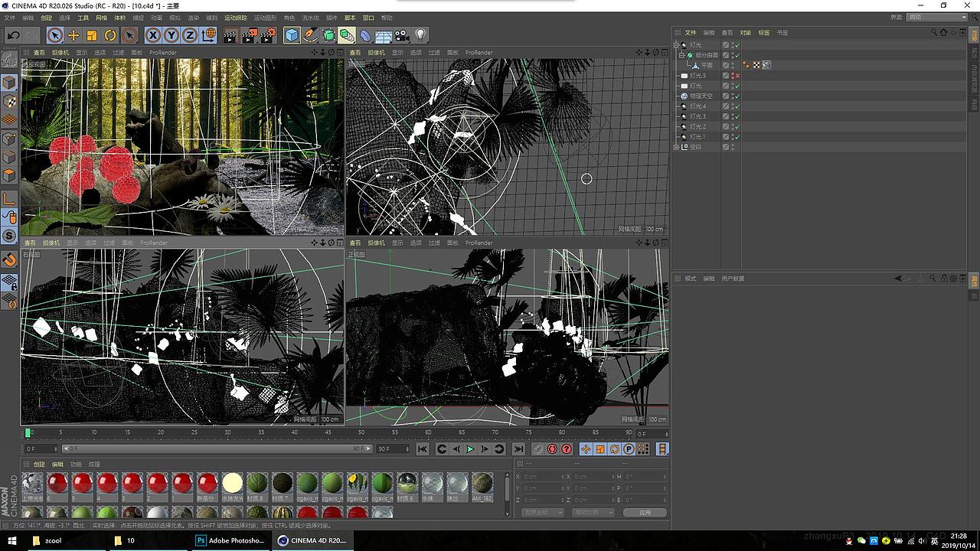Open the 标签 menu in the Object Manager
Screen dimensions: 980x551
(x=764, y=33)
